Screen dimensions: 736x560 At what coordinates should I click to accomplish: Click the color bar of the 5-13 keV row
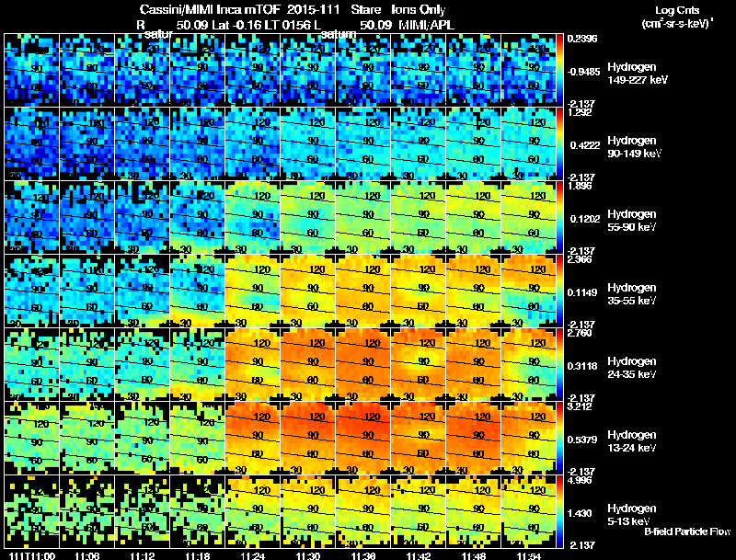(x=559, y=512)
